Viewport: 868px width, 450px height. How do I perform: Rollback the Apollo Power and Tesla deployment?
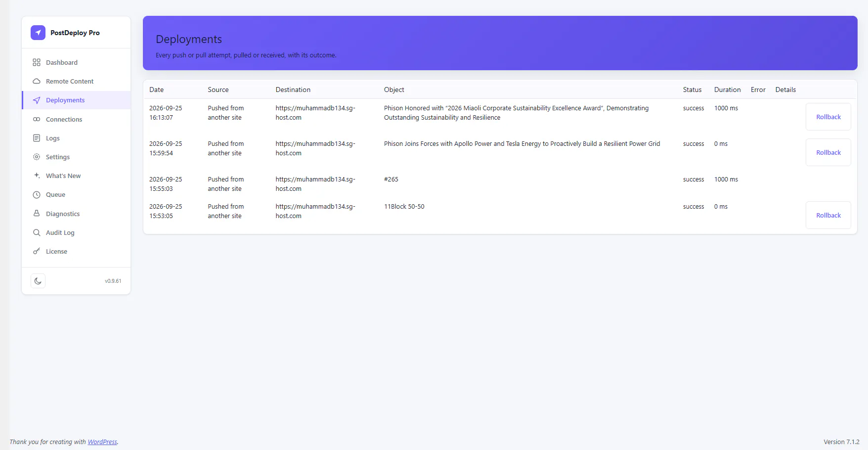click(x=828, y=152)
